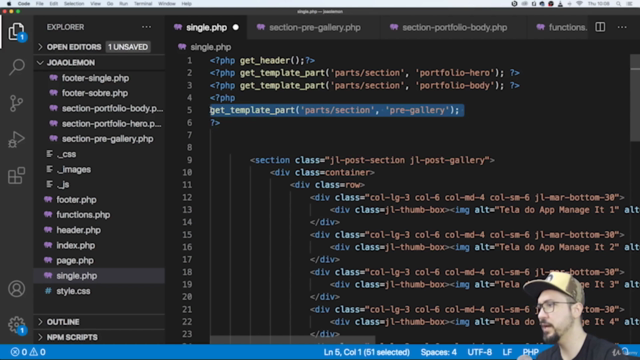Image resolution: width=640 pixels, height=360 pixels.
Task: Click the editor minimap scrollbar
Action: 635,97
